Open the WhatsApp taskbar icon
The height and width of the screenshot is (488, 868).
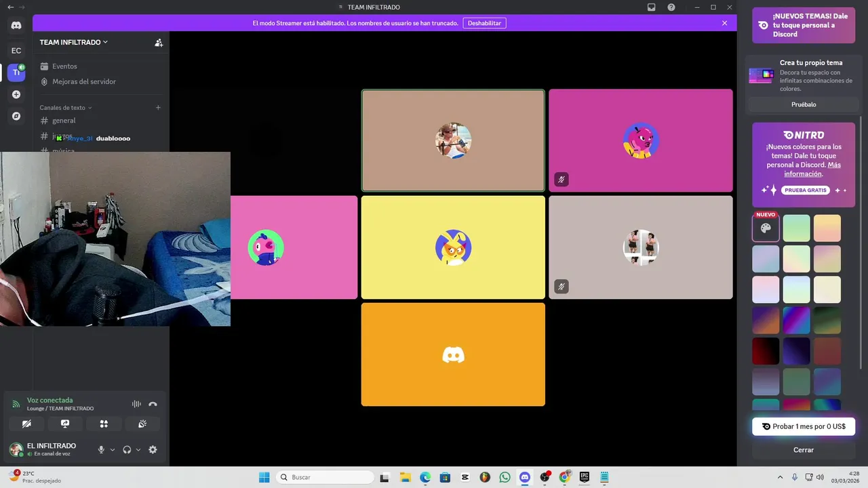(505, 477)
